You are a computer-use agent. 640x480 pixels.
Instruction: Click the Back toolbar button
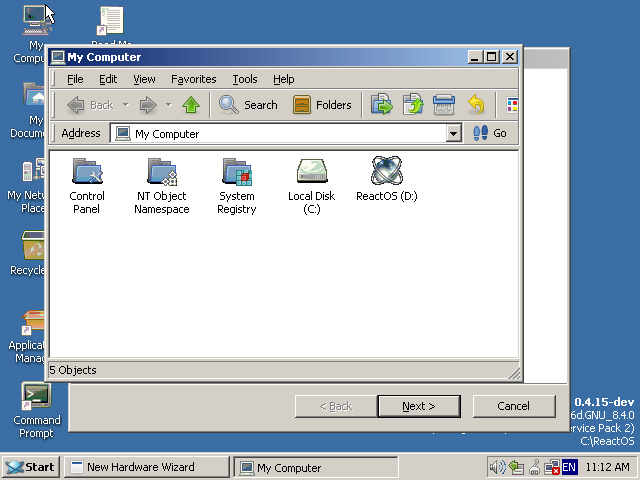pyautogui.click(x=90, y=105)
